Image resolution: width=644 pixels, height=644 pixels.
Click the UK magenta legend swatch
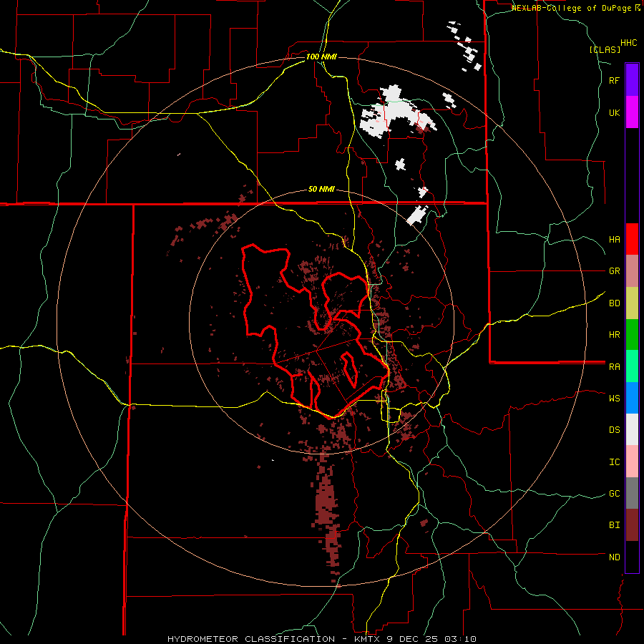pyautogui.click(x=632, y=112)
